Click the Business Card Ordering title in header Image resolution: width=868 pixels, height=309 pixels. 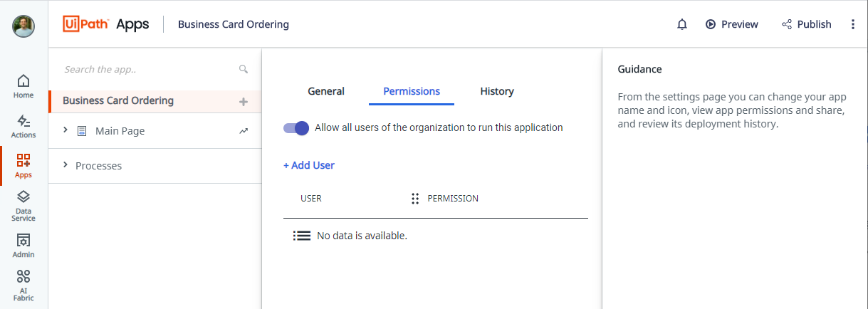click(x=234, y=24)
